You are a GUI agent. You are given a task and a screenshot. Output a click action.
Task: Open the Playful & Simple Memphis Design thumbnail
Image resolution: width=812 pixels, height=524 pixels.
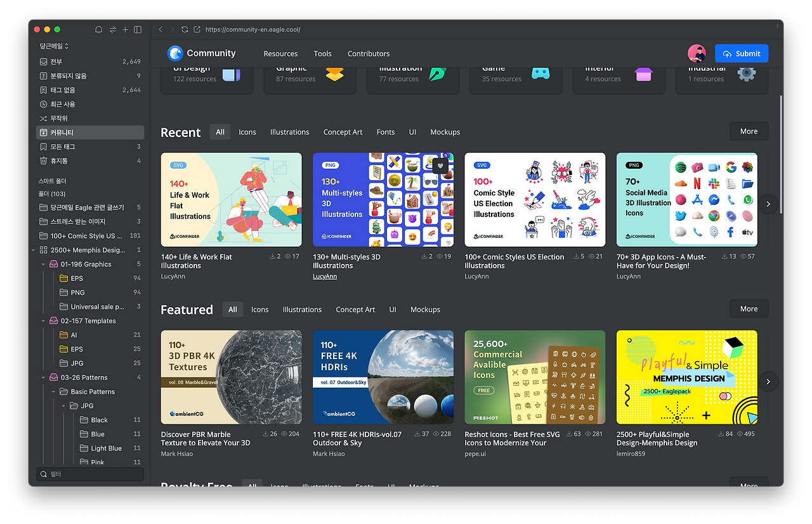687,377
